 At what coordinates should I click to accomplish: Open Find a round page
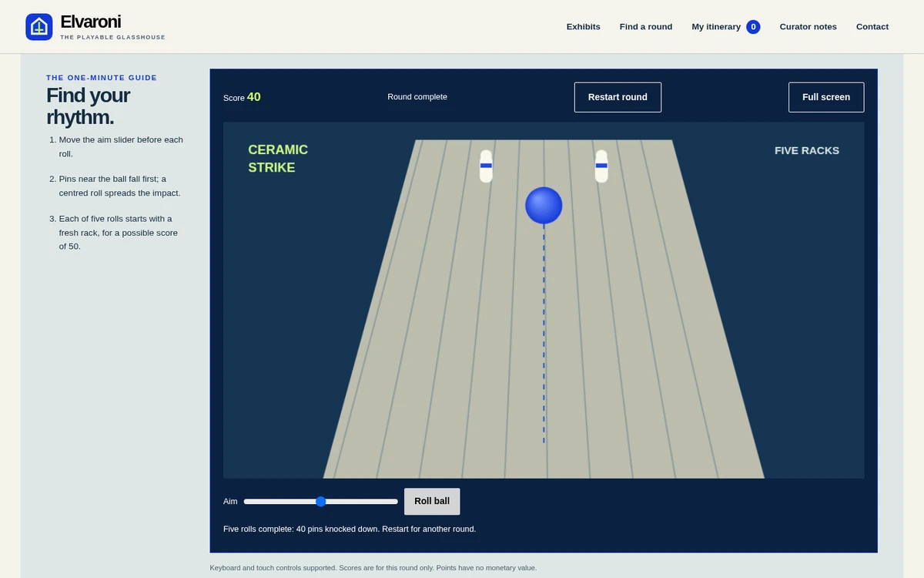(646, 27)
